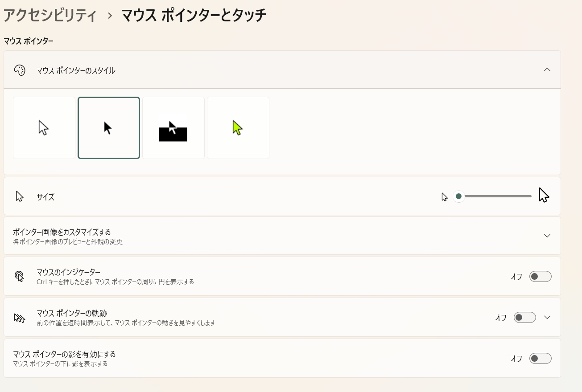This screenshot has height=392, width=582.
Task: Click the Ctrl キー indicator description text
Action: coord(115,282)
